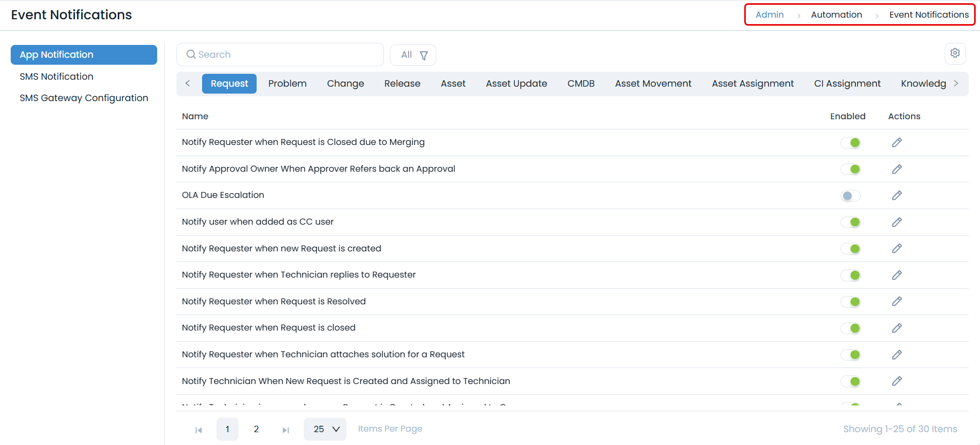The image size is (980, 445).
Task: Click the Automation breadcrumb
Action: click(x=836, y=14)
